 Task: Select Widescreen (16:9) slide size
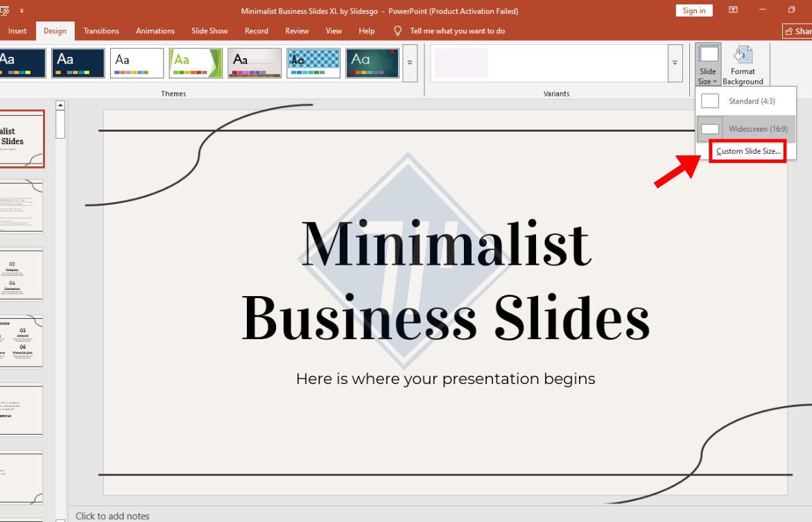pyautogui.click(x=746, y=129)
